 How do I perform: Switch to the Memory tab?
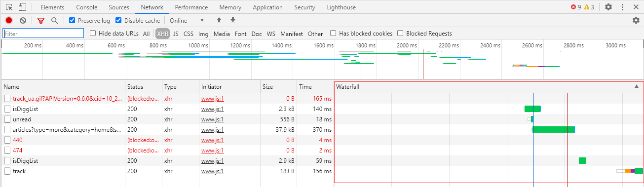230,7
